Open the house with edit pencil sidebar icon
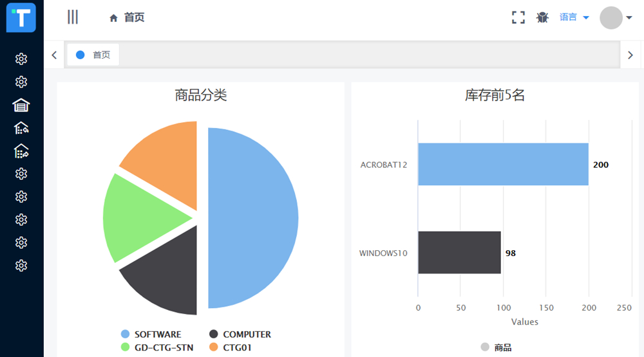The height and width of the screenshot is (357, 644). click(21, 151)
